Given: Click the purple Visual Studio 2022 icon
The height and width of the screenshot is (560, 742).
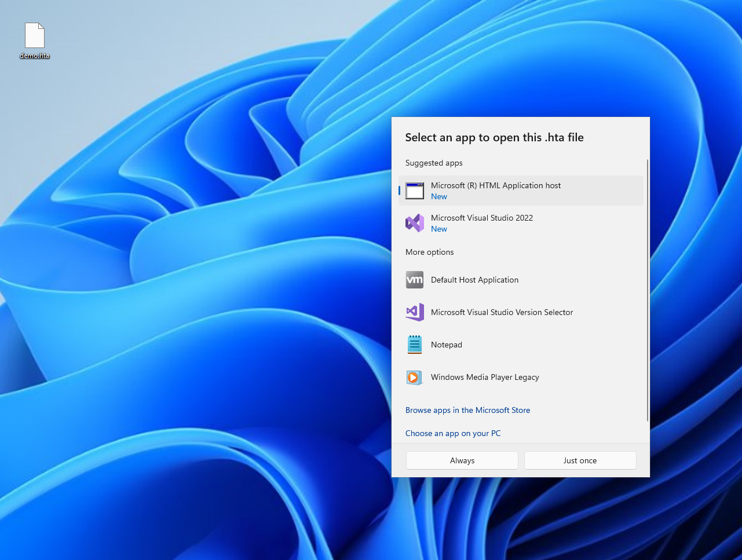Looking at the screenshot, I should click(x=415, y=223).
